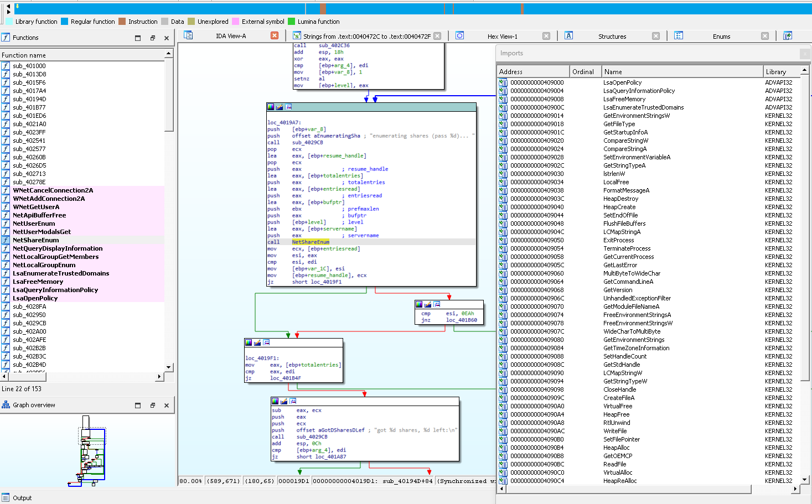Close the Structures tab
The height and width of the screenshot is (504, 812).
pos(656,36)
